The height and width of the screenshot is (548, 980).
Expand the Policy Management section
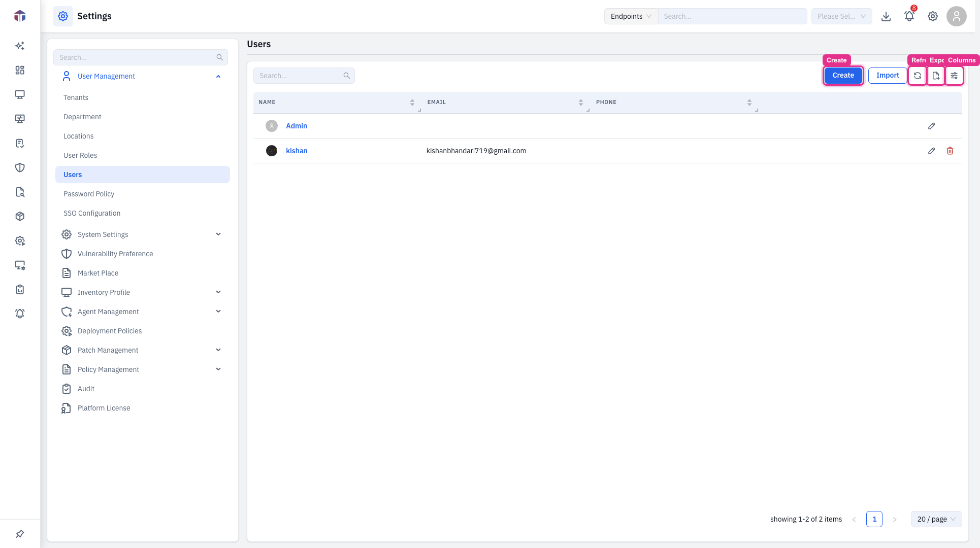click(x=218, y=369)
